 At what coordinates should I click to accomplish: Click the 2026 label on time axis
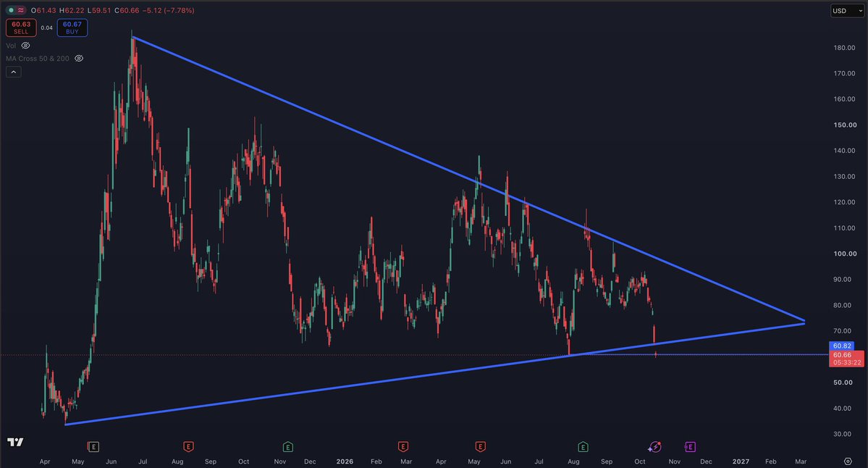[x=345, y=461]
